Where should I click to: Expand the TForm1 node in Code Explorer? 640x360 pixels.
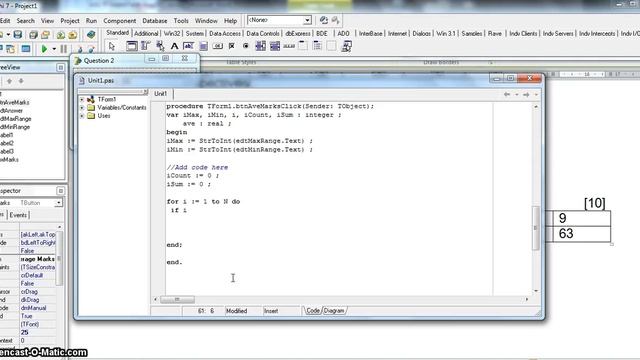82,99
